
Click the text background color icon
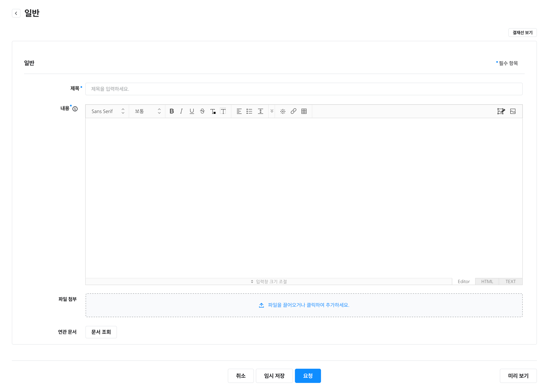click(223, 111)
